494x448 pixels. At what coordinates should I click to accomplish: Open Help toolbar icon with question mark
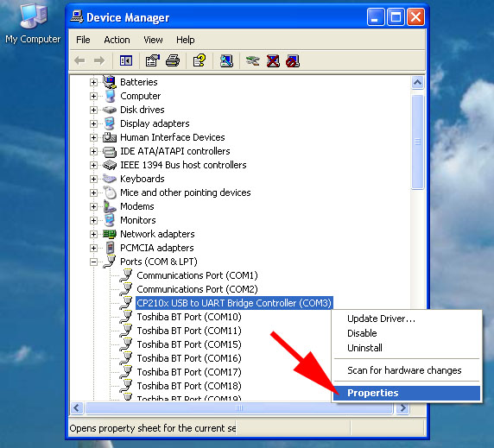point(199,60)
